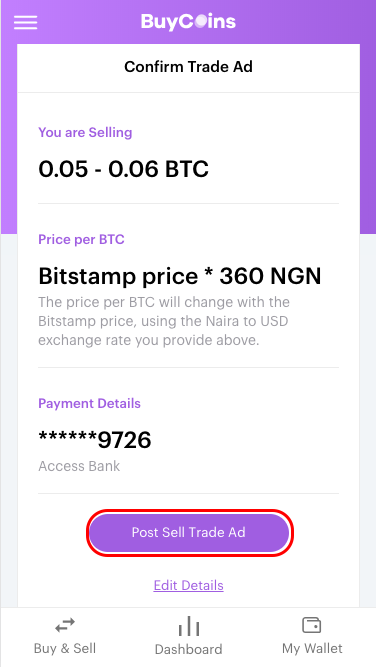Select the 0.05 - 0.06 BTC amount

click(123, 169)
